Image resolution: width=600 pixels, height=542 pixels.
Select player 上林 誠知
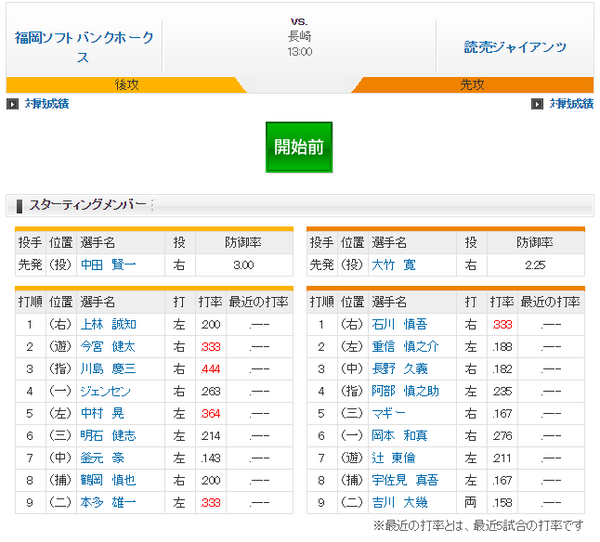108,325
